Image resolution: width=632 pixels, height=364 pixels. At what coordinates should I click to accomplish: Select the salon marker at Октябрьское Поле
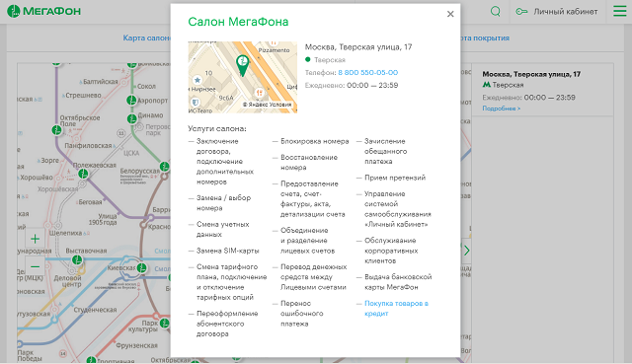point(57,130)
